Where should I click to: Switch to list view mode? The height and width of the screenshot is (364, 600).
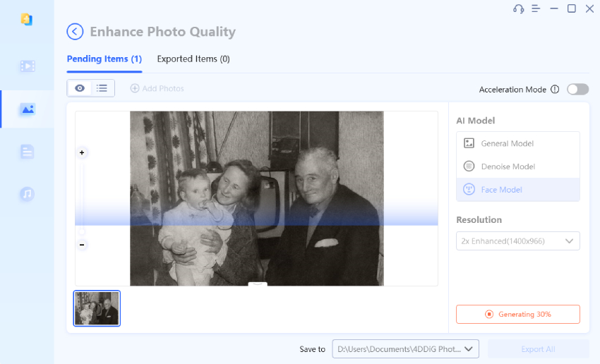pos(102,88)
